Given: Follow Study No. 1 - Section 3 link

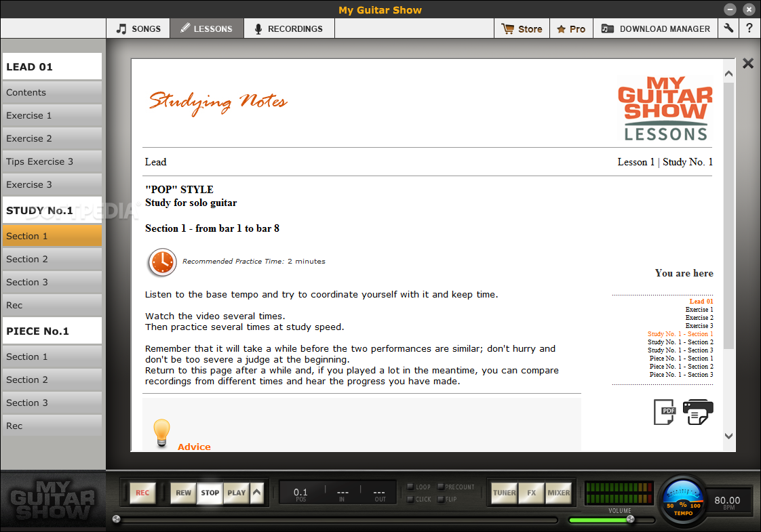Looking at the screenshot, I should [680, 350].
